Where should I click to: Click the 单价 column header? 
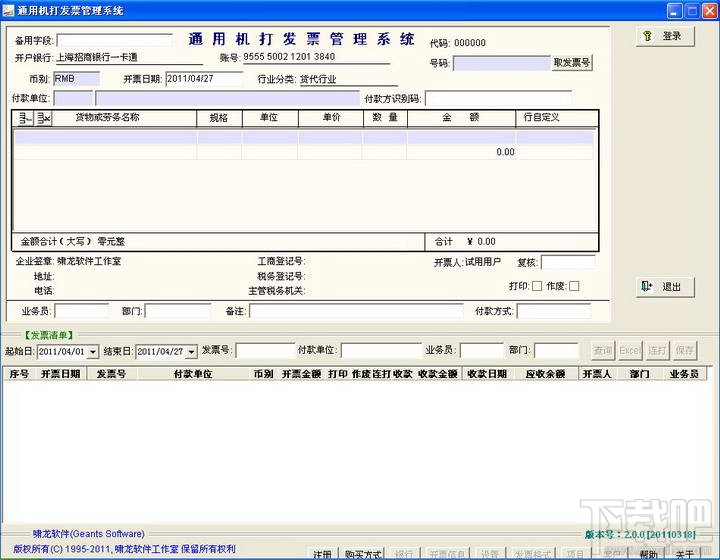tap(331, 118)
